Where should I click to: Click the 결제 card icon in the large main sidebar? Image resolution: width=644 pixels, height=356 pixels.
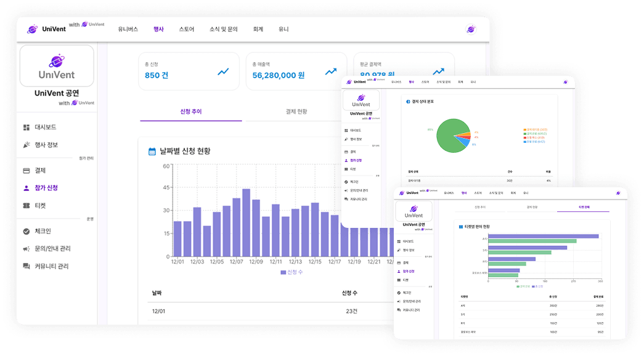point(26,171)
